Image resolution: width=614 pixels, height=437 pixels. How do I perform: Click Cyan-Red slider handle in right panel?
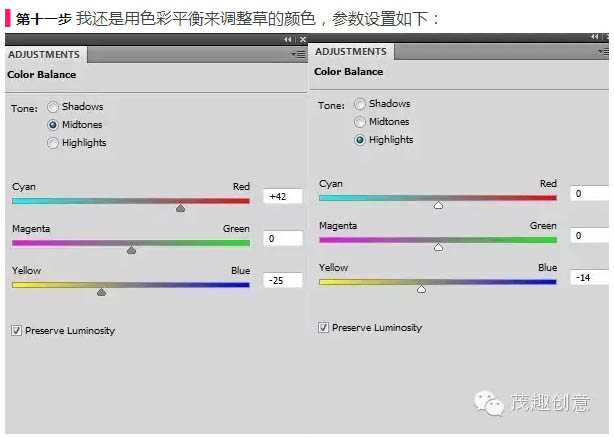[438, 205]
